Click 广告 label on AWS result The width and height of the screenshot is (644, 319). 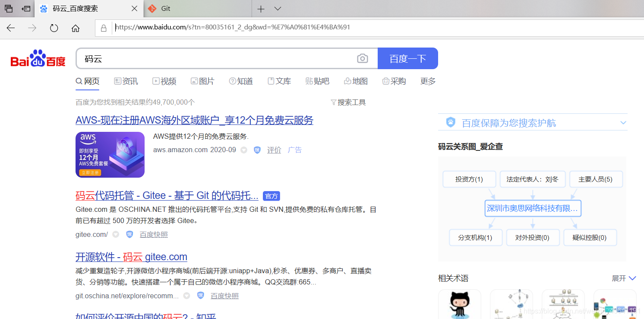point(295,150)
